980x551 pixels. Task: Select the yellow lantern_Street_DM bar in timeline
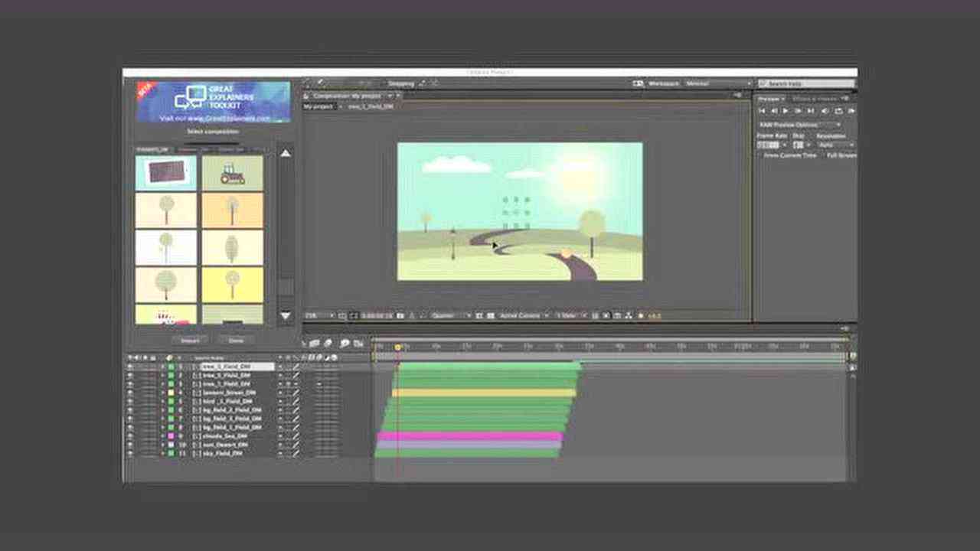[x=484, y=393]
